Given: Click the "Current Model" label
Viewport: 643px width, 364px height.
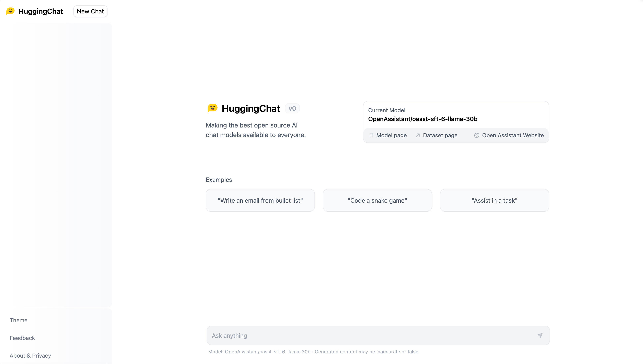Looking at the screenshot, I should coord(387,110).
